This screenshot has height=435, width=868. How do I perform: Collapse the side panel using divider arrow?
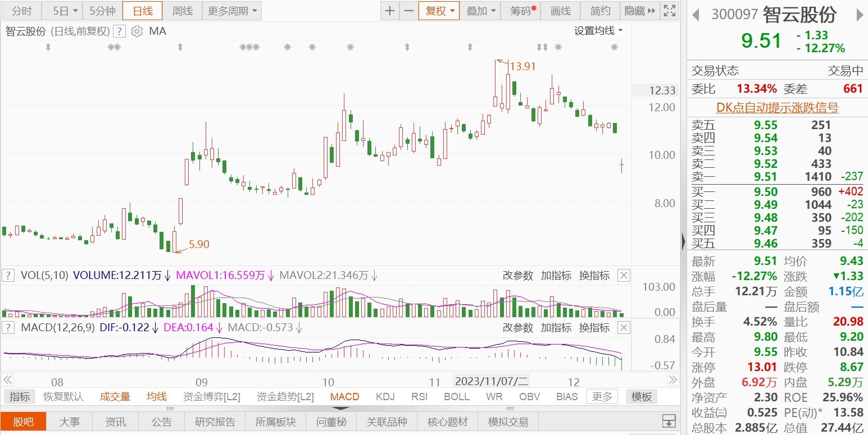pos(683,241)
